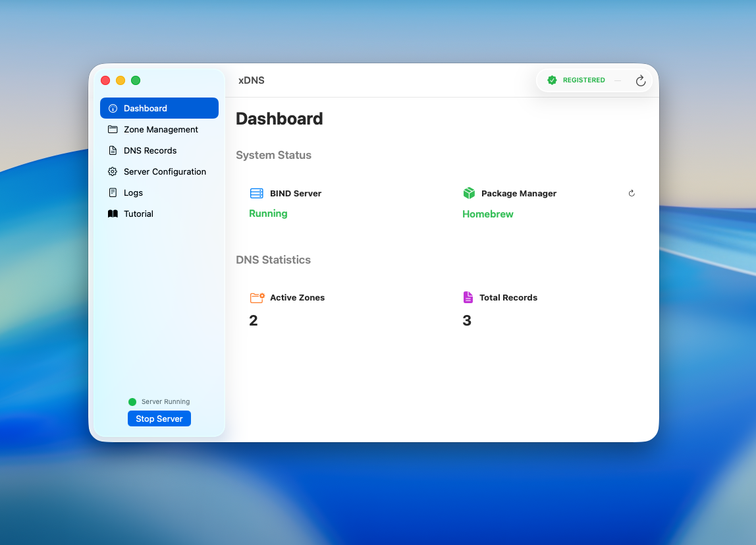This screenshot has height=545, width=756.
Task: Click the green Package Manager box icon
Action: point(469,194)
